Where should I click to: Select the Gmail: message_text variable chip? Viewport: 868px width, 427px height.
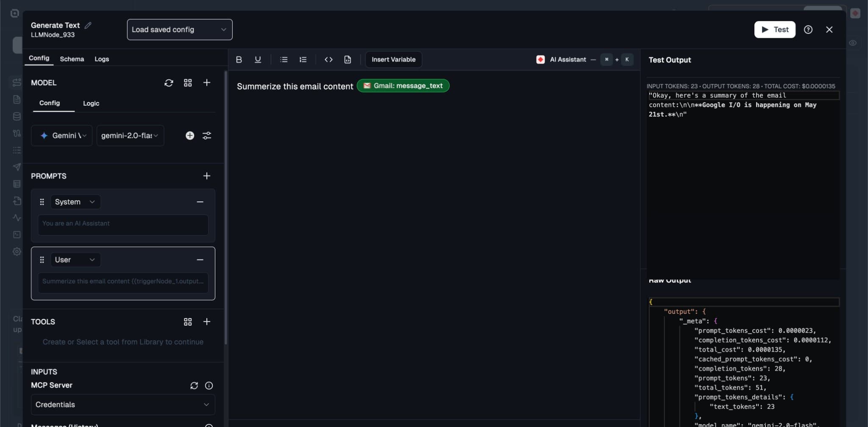tap(402, 86)
